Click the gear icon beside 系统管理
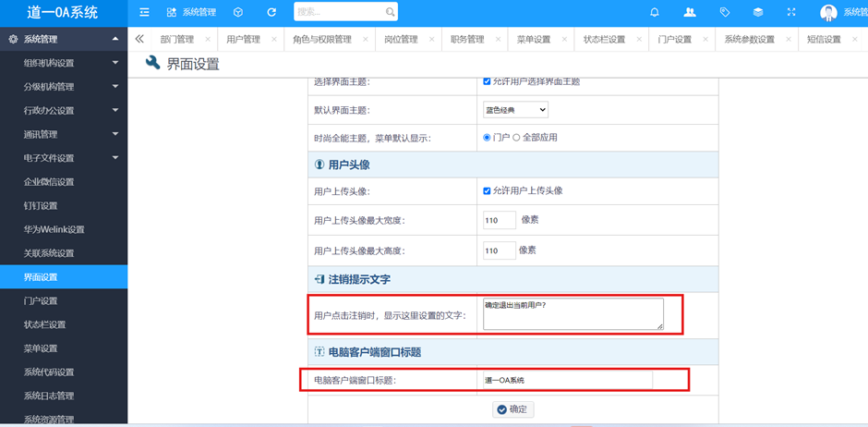This screenshot has height=427, width=868. (13, 40)
